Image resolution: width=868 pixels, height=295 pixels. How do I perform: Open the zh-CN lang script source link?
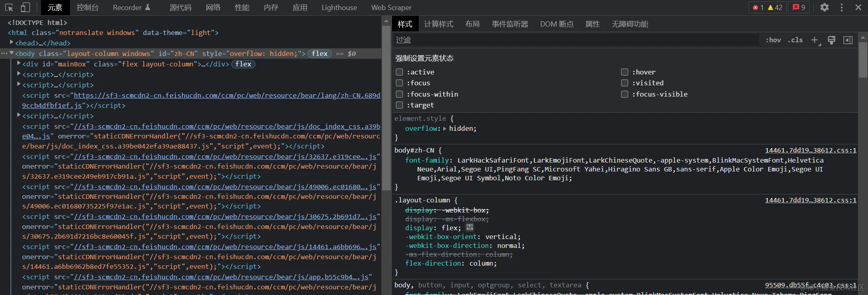point(227,95)
